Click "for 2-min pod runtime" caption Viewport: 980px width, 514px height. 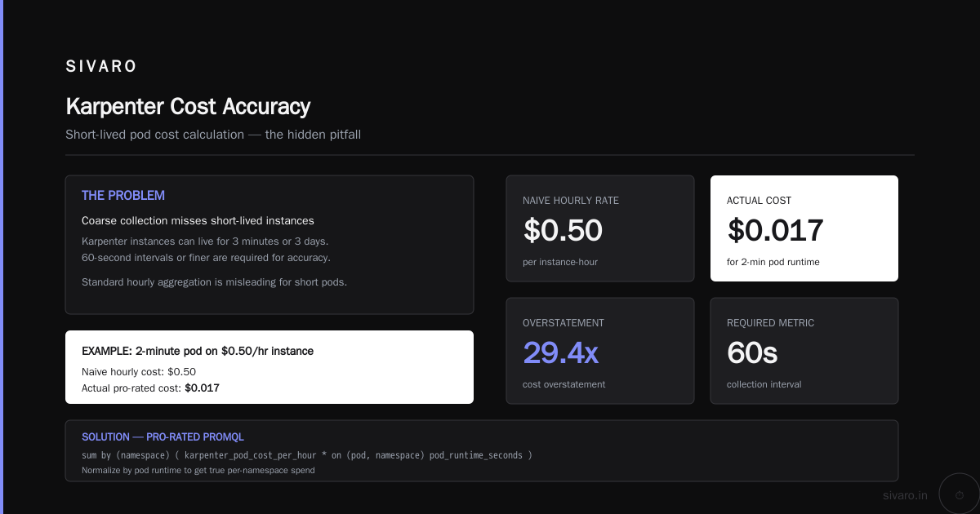coord(773,262)
